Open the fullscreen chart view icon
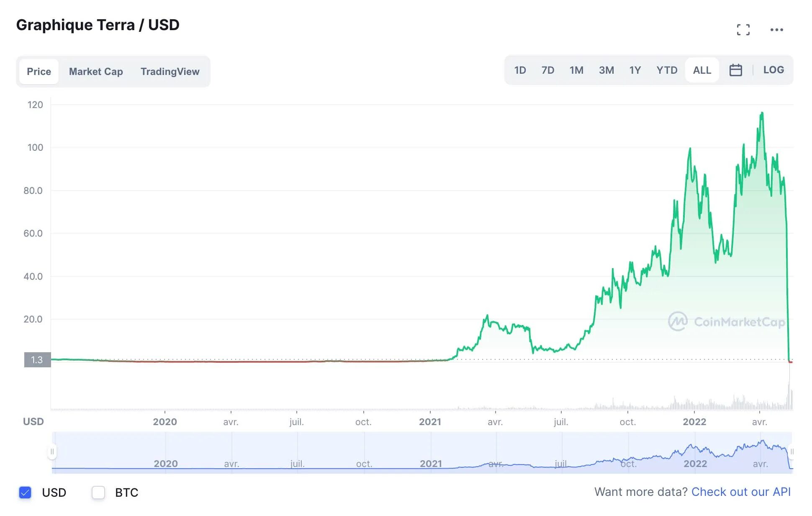 pyautogui.click(x=743, y=30)
